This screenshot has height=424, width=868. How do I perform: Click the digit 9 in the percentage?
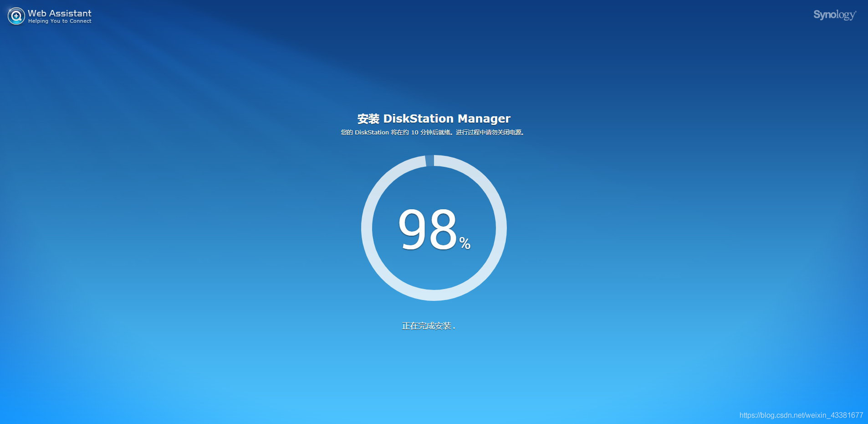pos(412,229)
